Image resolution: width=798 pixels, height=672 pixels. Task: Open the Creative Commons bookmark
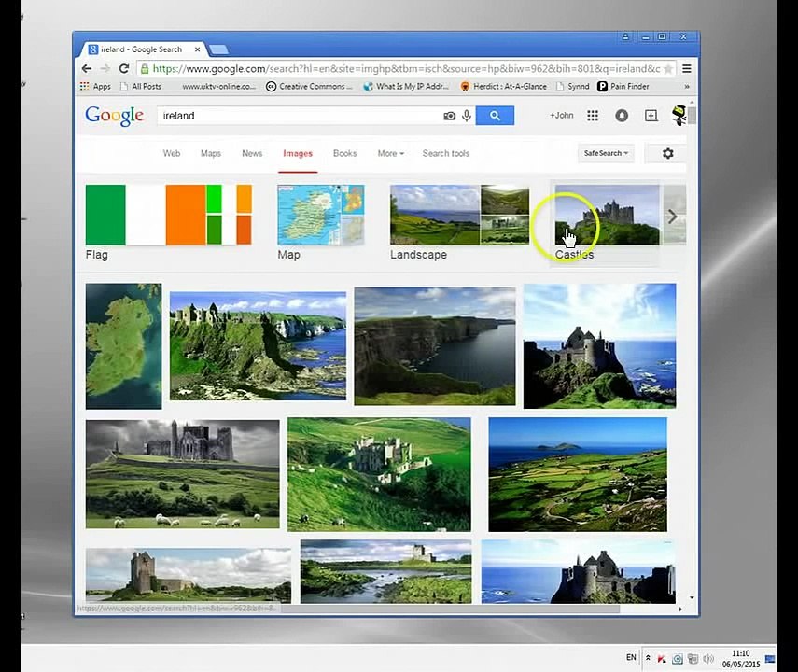(x=309, y=87)
